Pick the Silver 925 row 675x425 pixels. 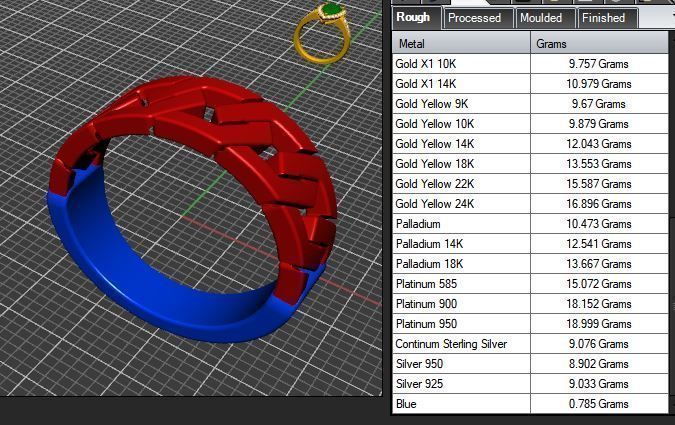click(x=530, y=384)
